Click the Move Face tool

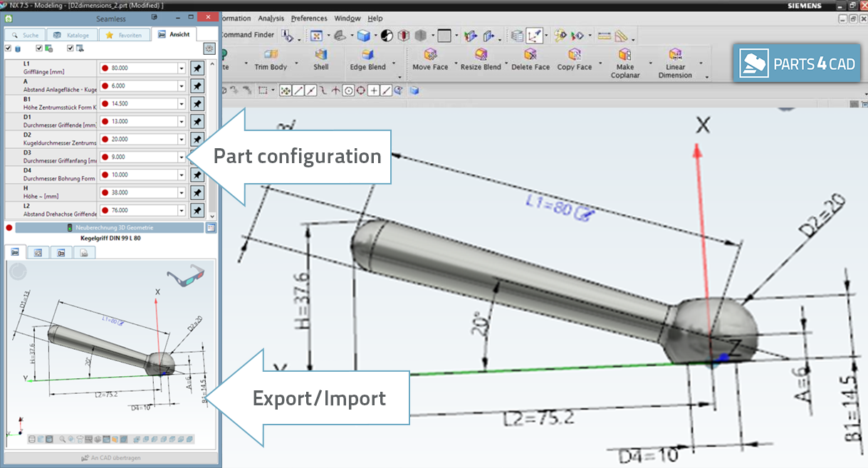[x=430, y=59]
